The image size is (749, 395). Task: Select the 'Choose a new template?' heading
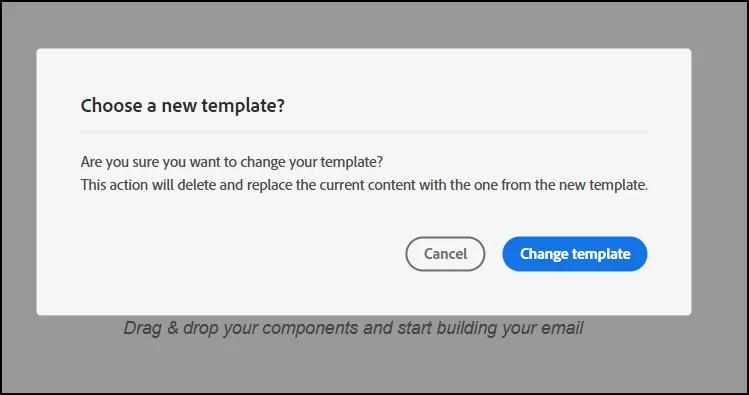tap(182, 105)
